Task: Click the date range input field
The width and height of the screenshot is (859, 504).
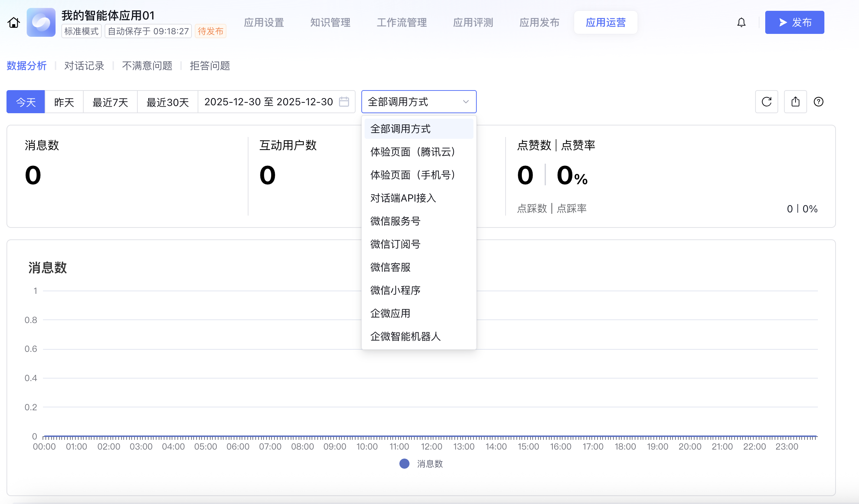Action: coord(268,102)
